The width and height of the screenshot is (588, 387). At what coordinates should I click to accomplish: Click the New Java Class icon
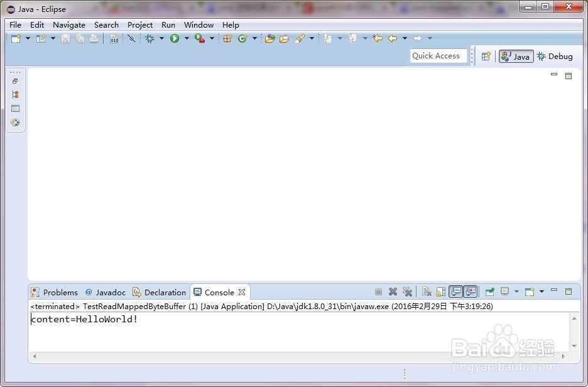click(x=242, y=38)
